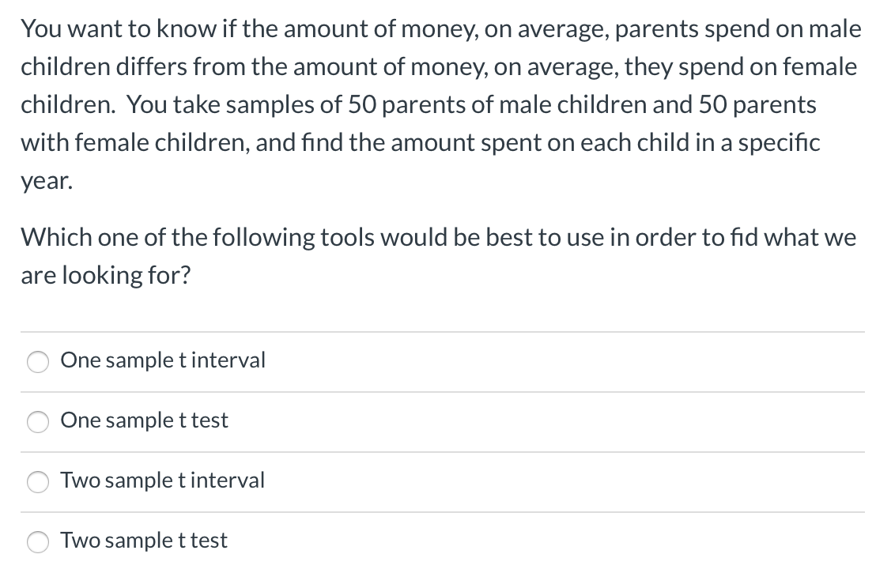Click the 'Two sample t test' answer label
Screen dimensions: 876x588
click(144, 541)
